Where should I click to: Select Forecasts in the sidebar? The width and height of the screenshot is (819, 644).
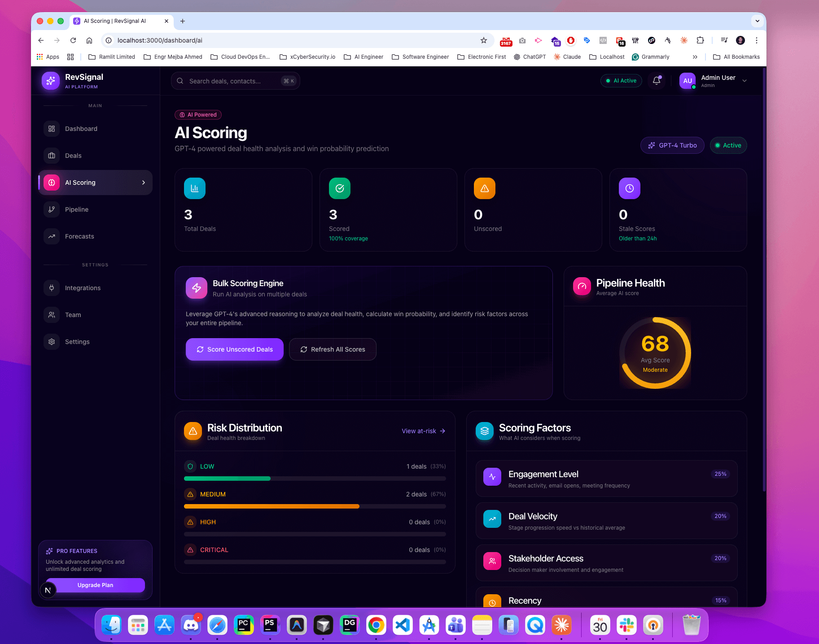pos(79,236)
